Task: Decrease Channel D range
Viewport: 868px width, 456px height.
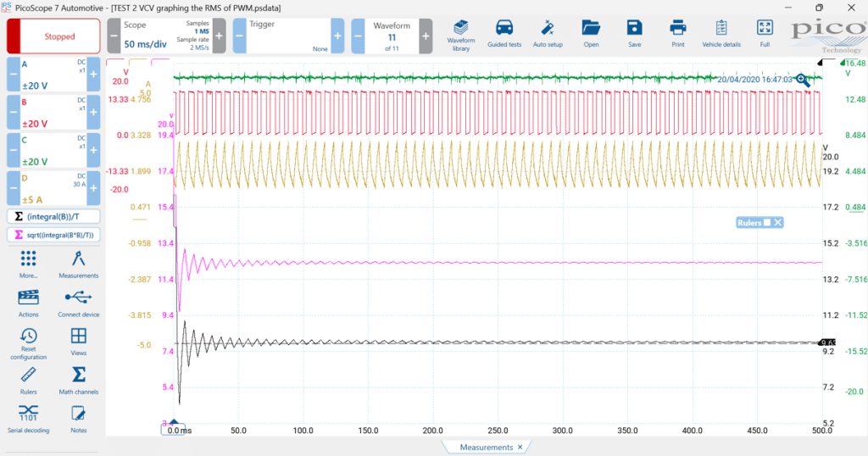Action: tap(14, 188)
